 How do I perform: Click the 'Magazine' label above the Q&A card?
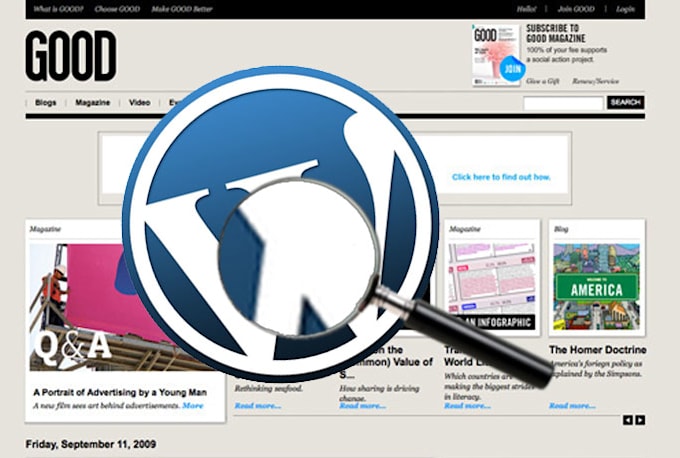coord(45,229)
